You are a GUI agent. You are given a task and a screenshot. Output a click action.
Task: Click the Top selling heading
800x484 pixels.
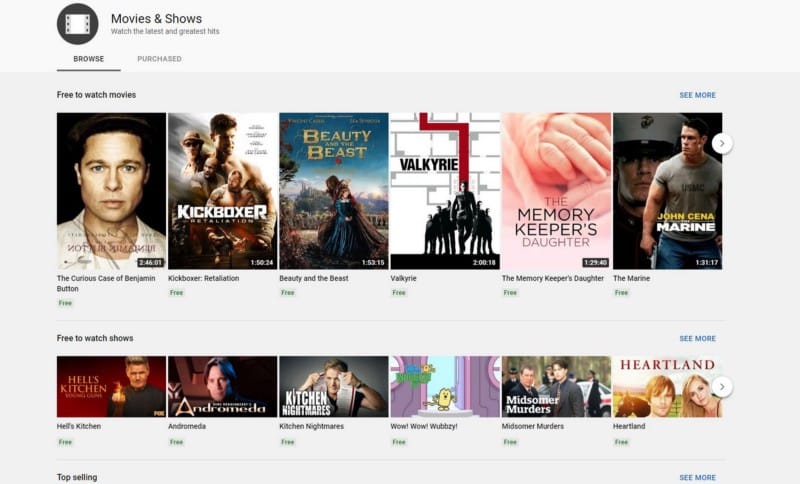(x=77, y=477)
